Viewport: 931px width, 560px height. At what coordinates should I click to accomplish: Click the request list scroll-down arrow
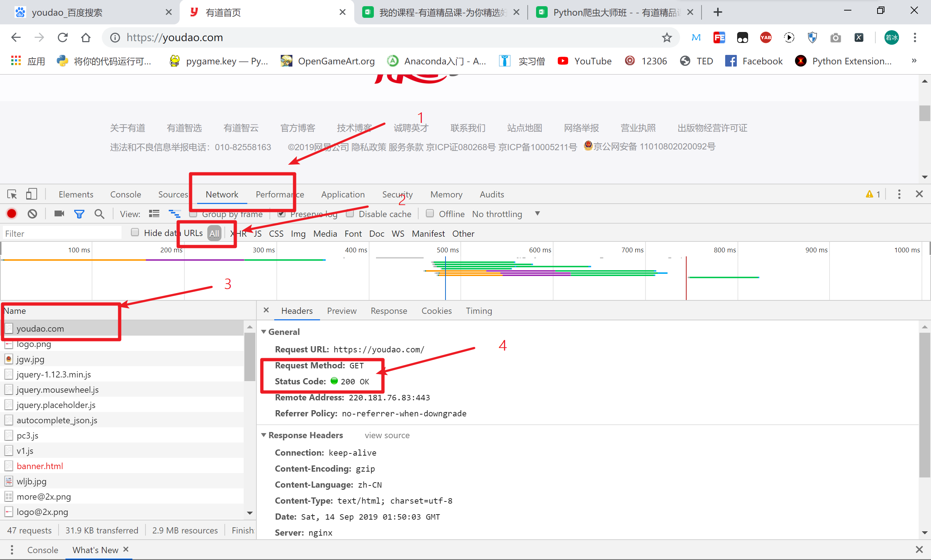249,512
